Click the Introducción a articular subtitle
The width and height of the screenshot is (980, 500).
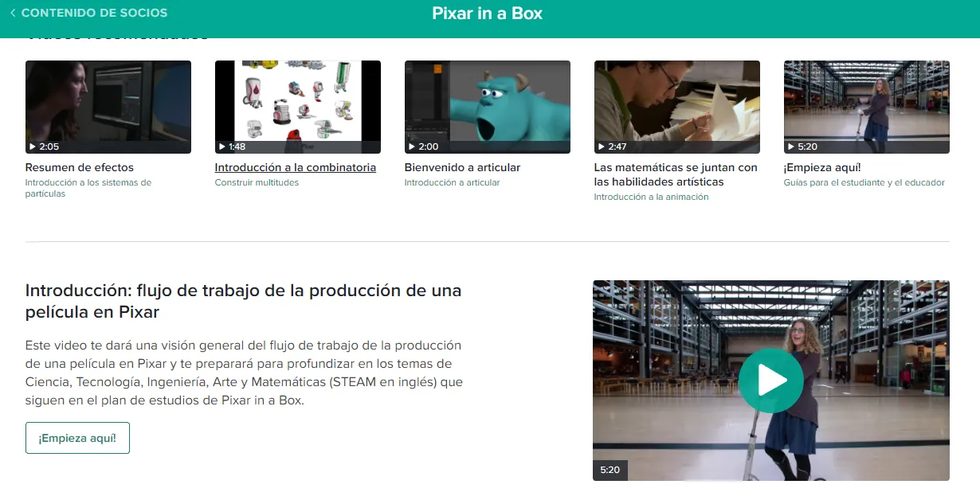[452, 182]
